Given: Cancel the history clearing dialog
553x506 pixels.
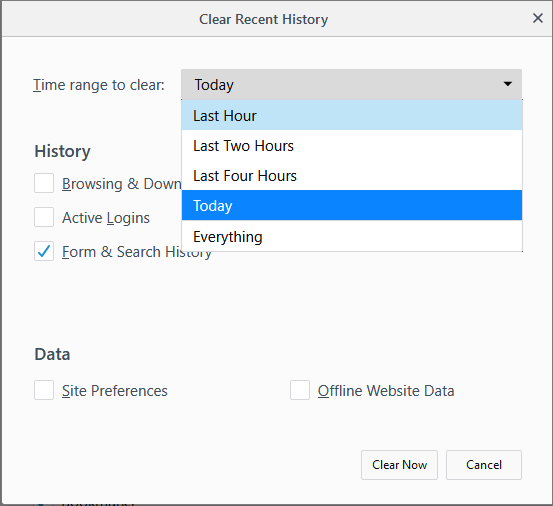Looking at the screenshot, I should (x=484, y=465).
